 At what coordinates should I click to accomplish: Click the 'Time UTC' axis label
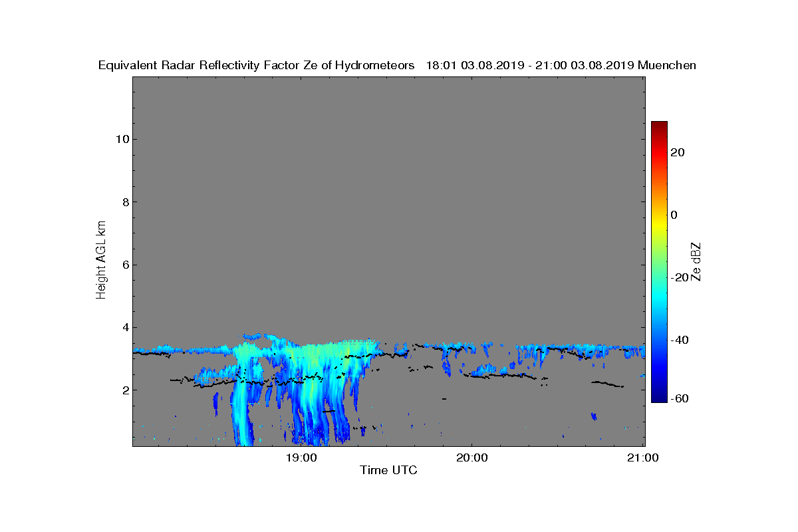click(389, 470)
